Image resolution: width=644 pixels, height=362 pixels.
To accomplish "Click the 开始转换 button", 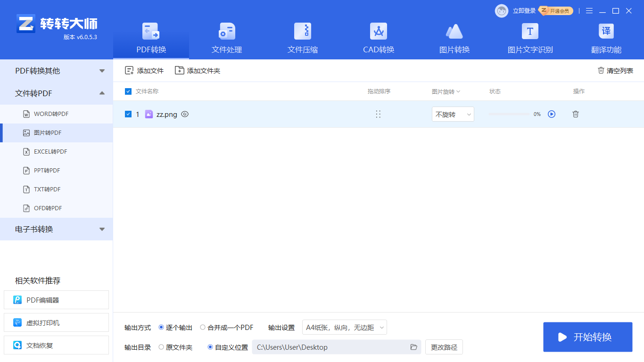I will 587,337.
